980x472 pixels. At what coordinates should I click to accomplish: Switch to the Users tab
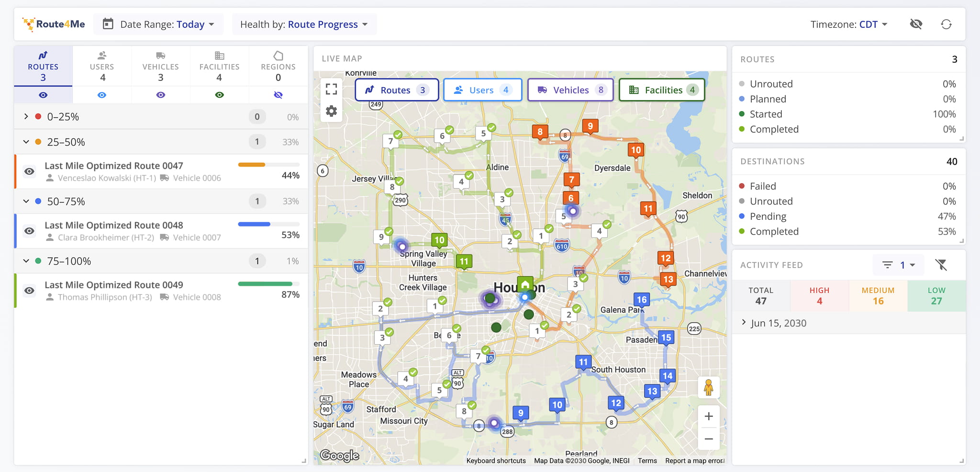[102, 66]
